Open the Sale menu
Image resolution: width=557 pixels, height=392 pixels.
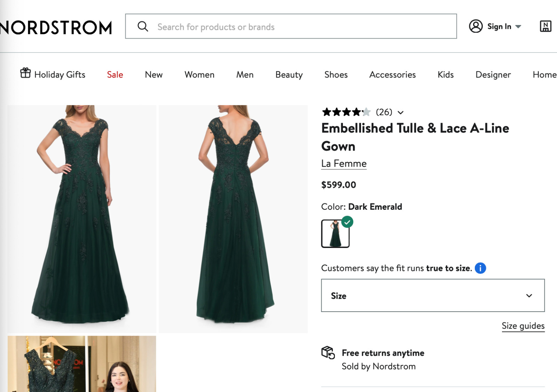[x=115, y=74]
